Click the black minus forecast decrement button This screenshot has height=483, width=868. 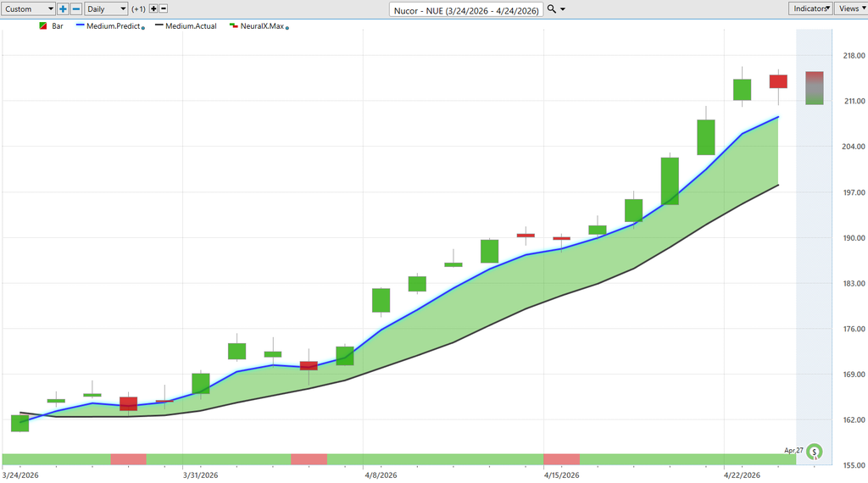[x=164, y=8]
